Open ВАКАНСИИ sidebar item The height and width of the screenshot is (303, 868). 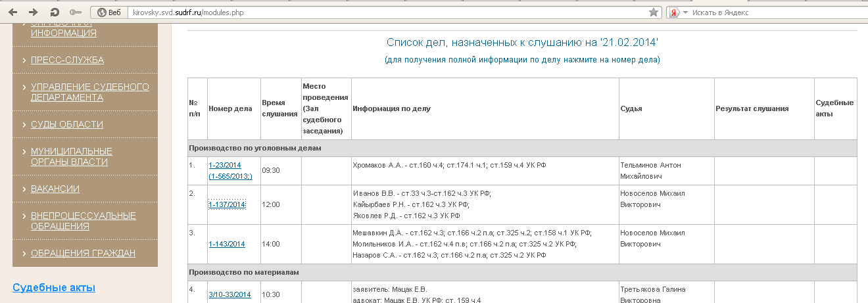point(55,189)
